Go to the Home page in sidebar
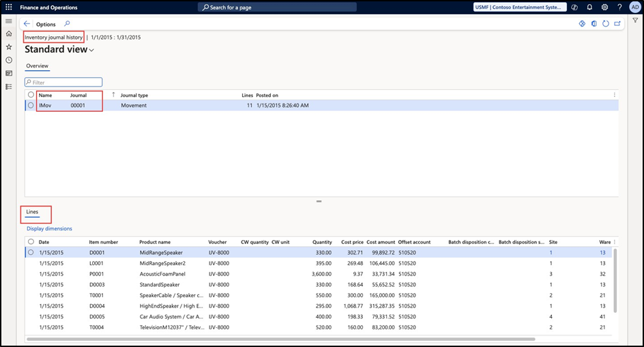 pos(9,33)
